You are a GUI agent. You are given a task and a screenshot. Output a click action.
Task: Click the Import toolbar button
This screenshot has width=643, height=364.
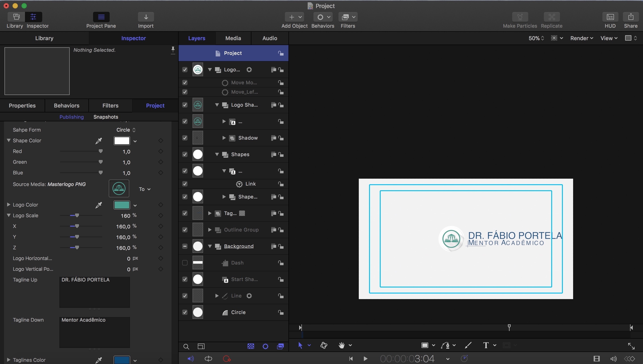coord(146,17)
